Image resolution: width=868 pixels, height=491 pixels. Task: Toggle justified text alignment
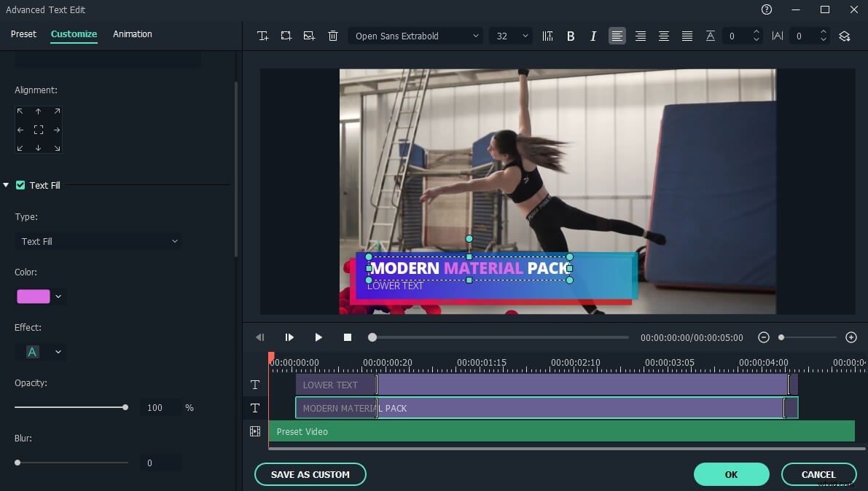687,35
